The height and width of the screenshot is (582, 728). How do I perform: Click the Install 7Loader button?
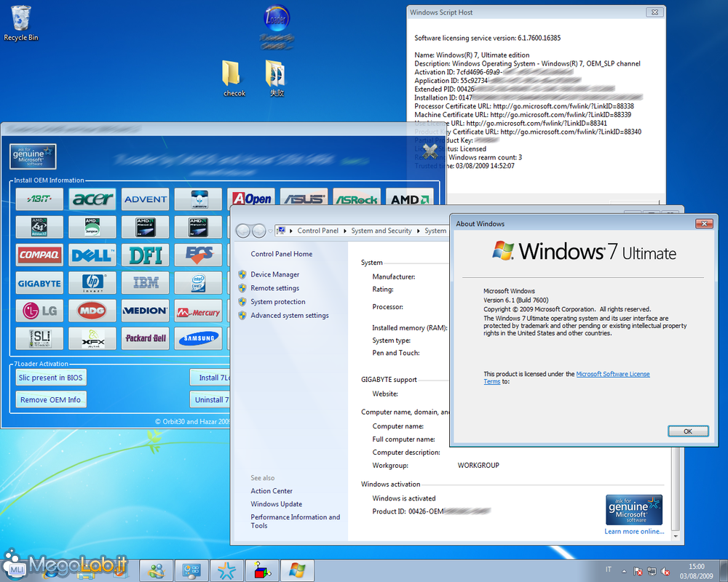[x=210, y=378]
